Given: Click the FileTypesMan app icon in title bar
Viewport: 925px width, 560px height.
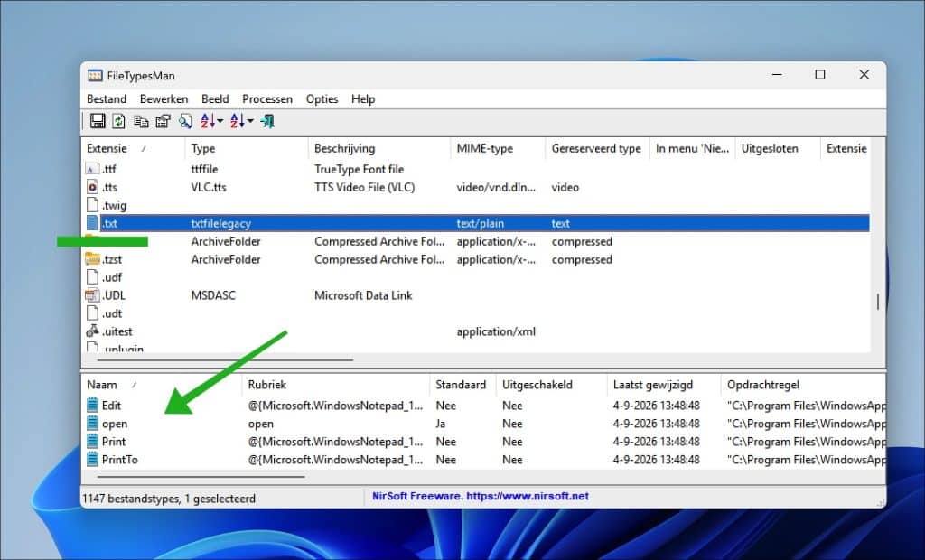Looking at the screenshot, I should 94,76.
